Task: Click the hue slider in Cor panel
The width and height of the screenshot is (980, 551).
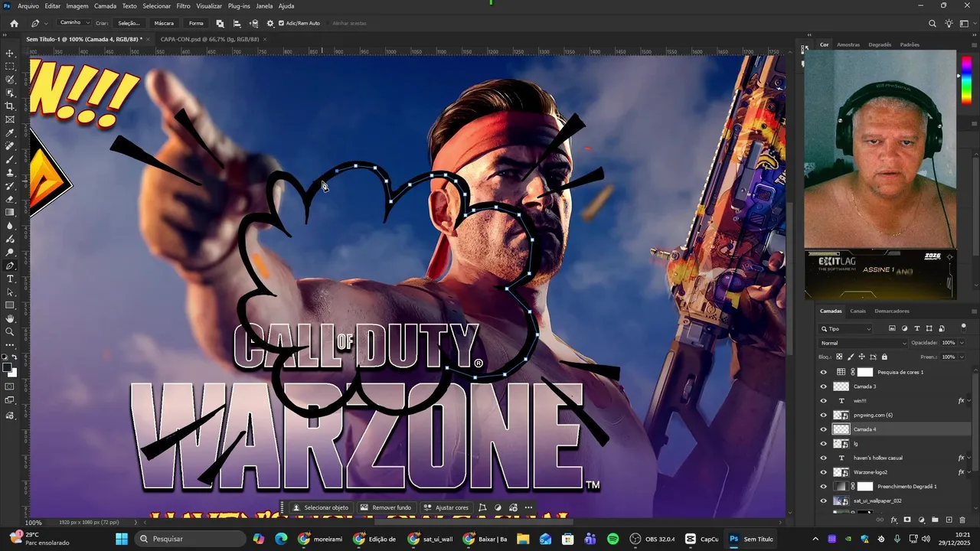Action: click(x=966, y=81)
